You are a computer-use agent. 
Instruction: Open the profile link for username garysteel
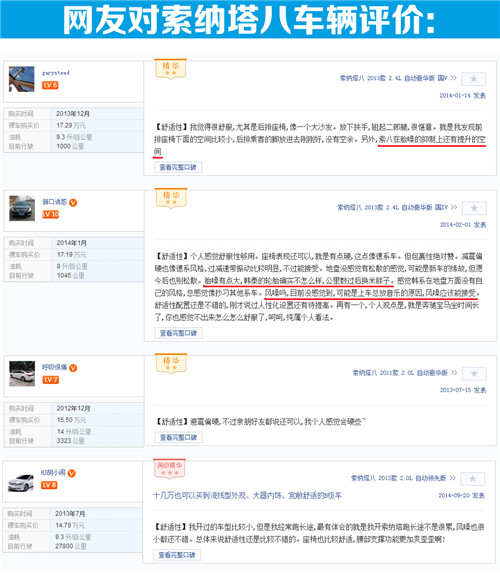point(56,73)
